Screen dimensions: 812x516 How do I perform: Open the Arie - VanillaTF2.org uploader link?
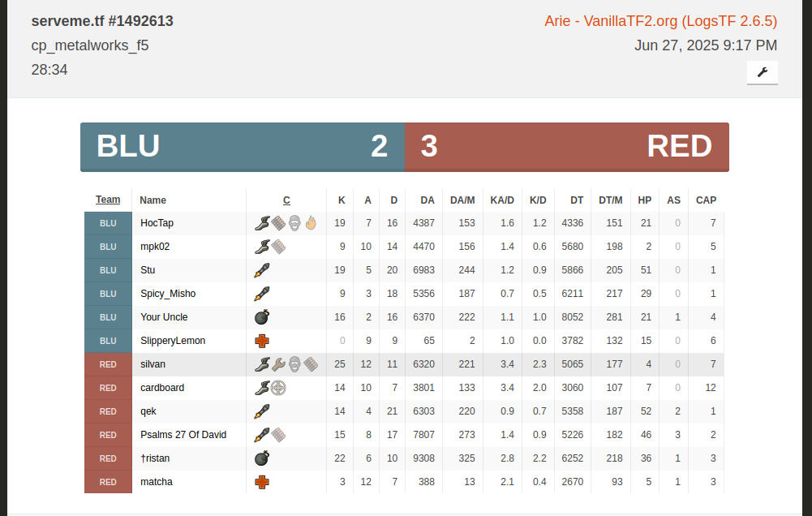pyautogui.click(x=661, y=21)
